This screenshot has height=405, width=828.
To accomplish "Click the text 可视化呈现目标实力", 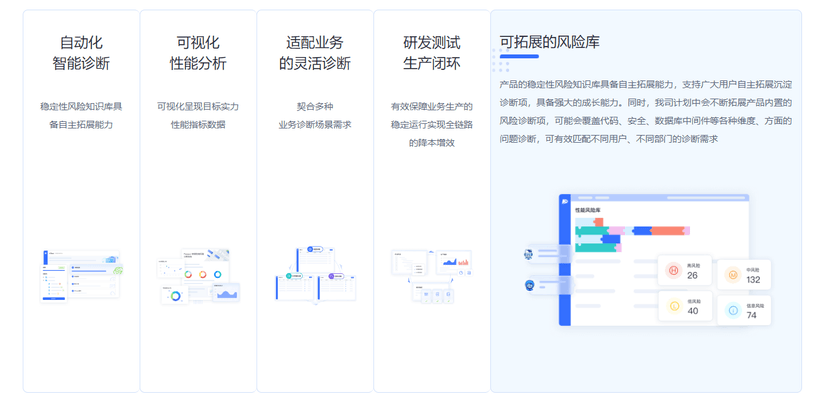I will (x=198, y=107).
